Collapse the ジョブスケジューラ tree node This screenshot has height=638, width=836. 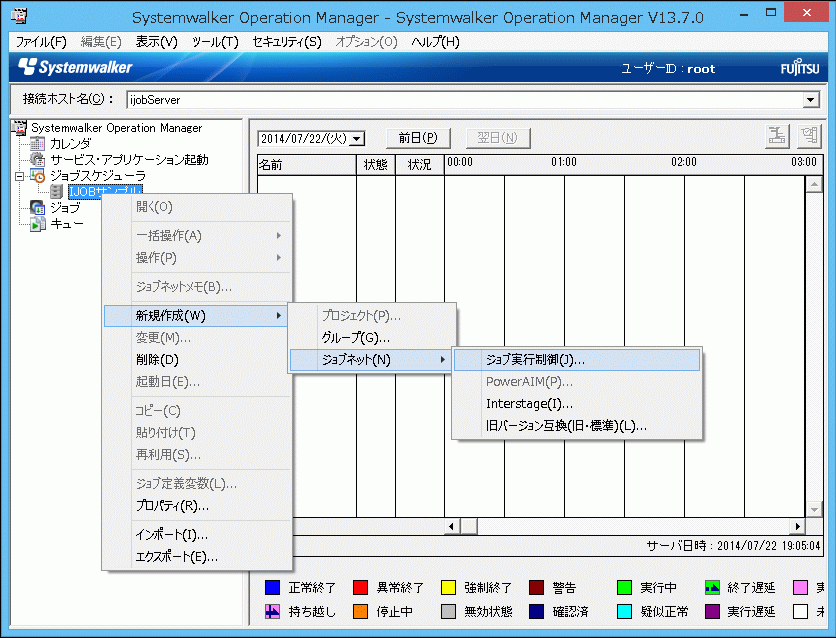(x=19, y=176)
